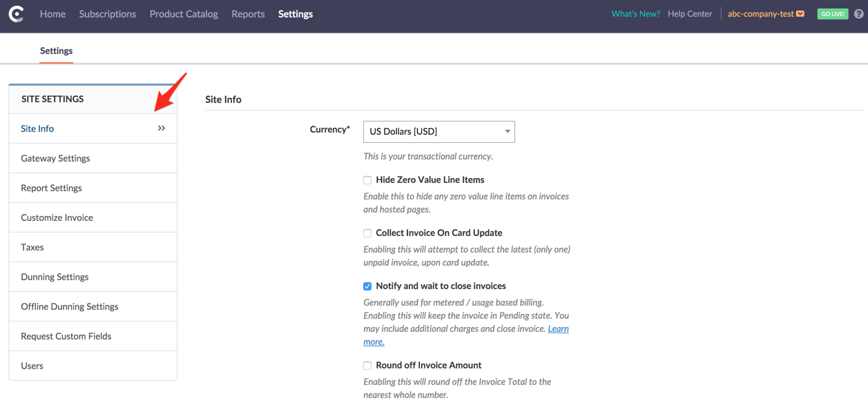Open the Product Catalog menu
The height and width of the screenshot is (403, 868).
click(x=184, y=14)
